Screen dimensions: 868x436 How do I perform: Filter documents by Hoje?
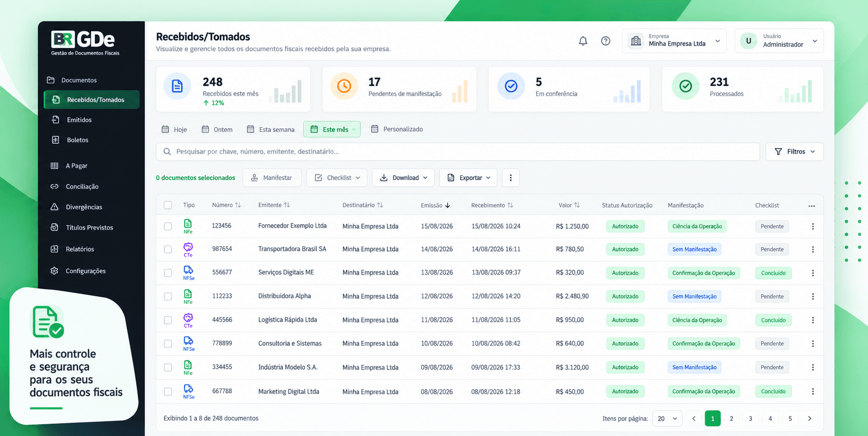click(174, 129)
